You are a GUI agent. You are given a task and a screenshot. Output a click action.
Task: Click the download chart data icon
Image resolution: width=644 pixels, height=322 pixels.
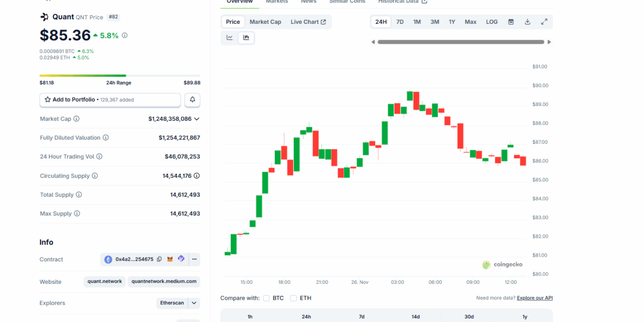[528, 22]
